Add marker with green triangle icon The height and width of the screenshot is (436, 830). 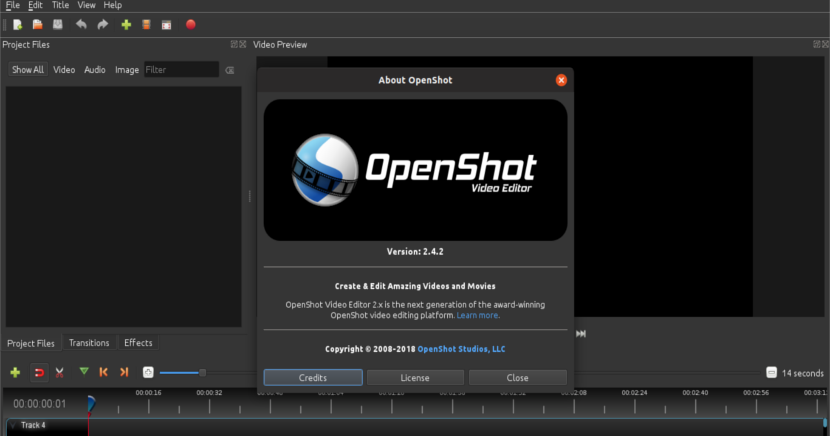(x=84, y=372)
